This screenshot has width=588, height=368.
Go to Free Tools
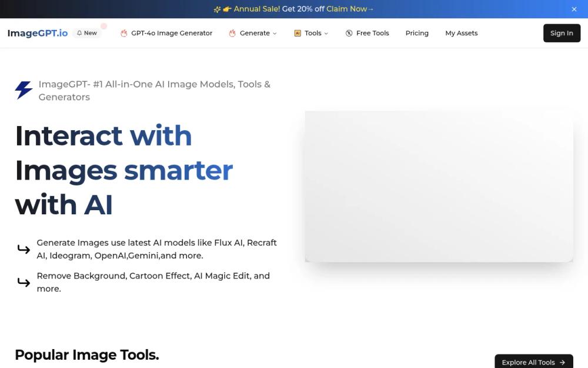pyautogui.click(x=372, y=33)
